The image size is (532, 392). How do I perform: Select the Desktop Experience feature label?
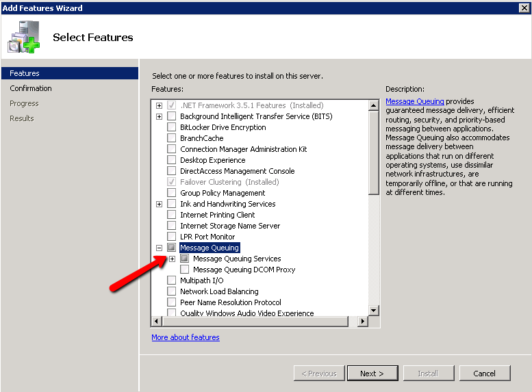pos(212,160)
